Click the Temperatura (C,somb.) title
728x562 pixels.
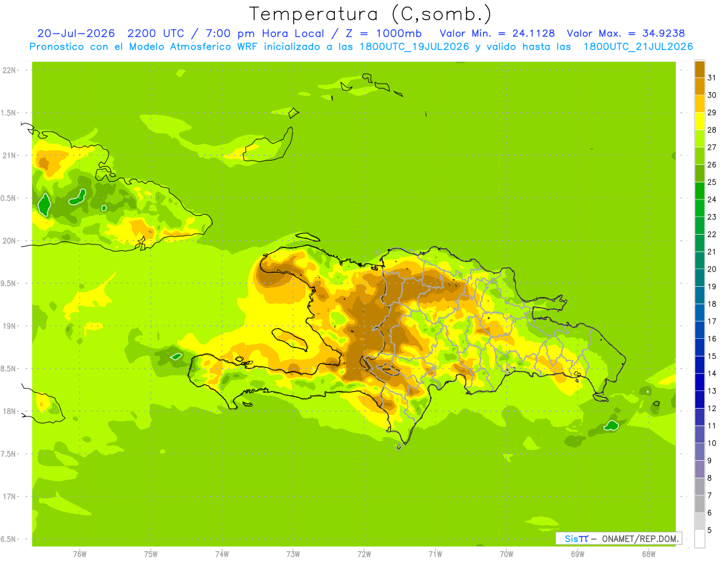coord(370,13)
